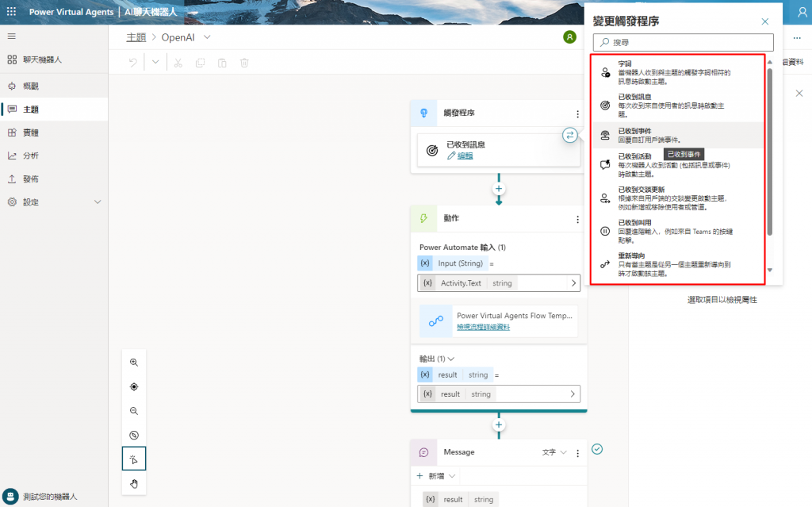This screenshot has width=812, height=507.
Task: Click the green user presence avatar
Action: 569,36
